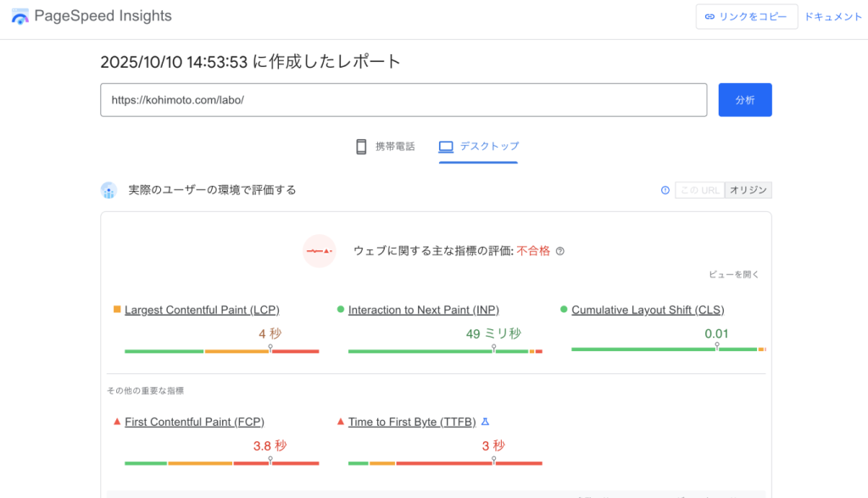Open the Largest Contentful Paint details link

pyautogui.click(x=201, y=310)
